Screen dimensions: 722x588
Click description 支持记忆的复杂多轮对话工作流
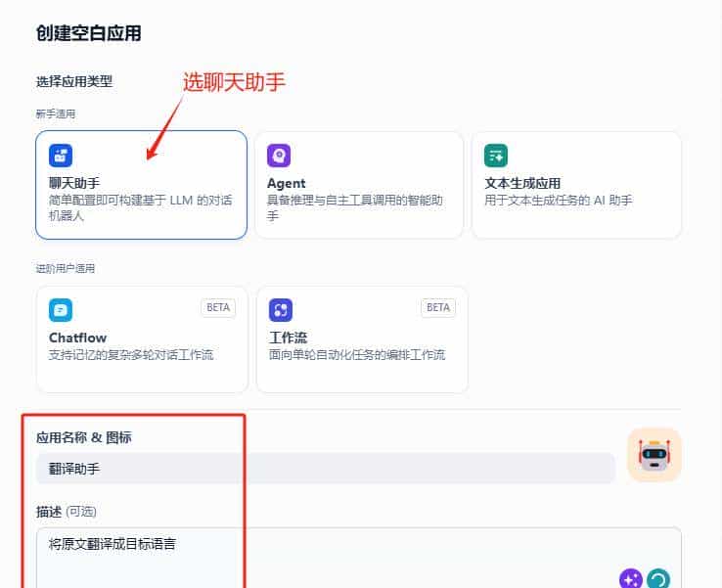click(x=131, y=355)
